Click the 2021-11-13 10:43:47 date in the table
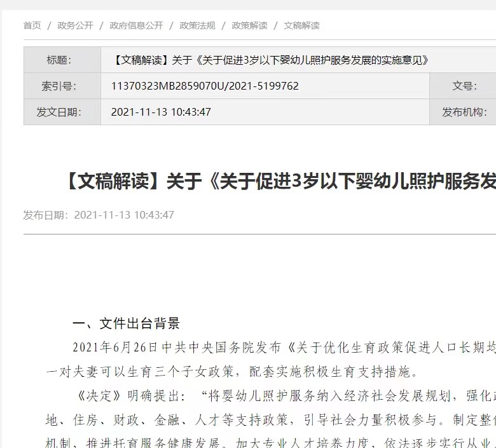The height and width of the screenshot is (448, 496). pyautogui.click(x=161, y=112)
